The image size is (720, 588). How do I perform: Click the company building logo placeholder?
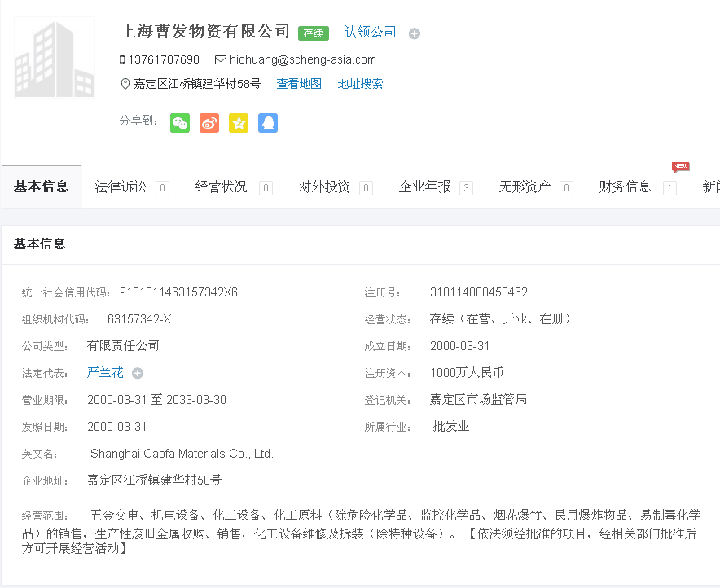55,59
